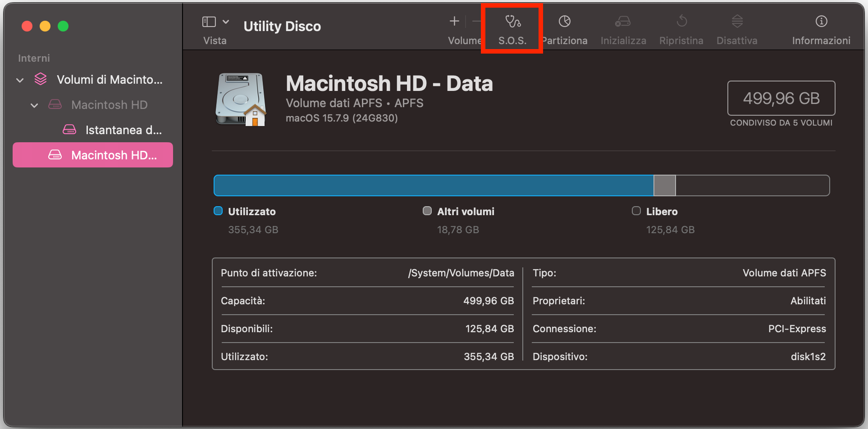The width and height of the screenshot is (868, 429).
Task: Click the /System/Volumes/Data mount point value
Action: click(461, 273)
